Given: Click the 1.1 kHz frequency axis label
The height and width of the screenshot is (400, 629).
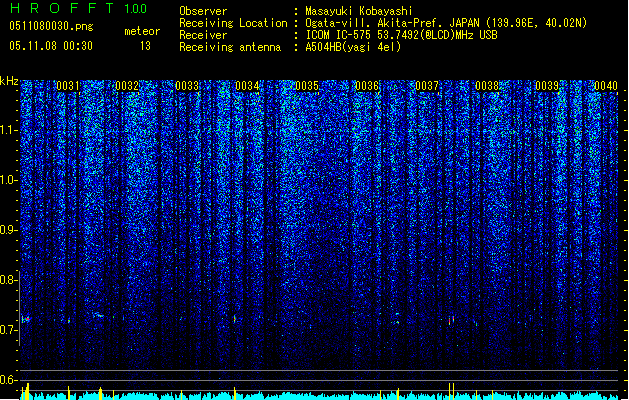Looking at the screenshot, I should point(9,130).
